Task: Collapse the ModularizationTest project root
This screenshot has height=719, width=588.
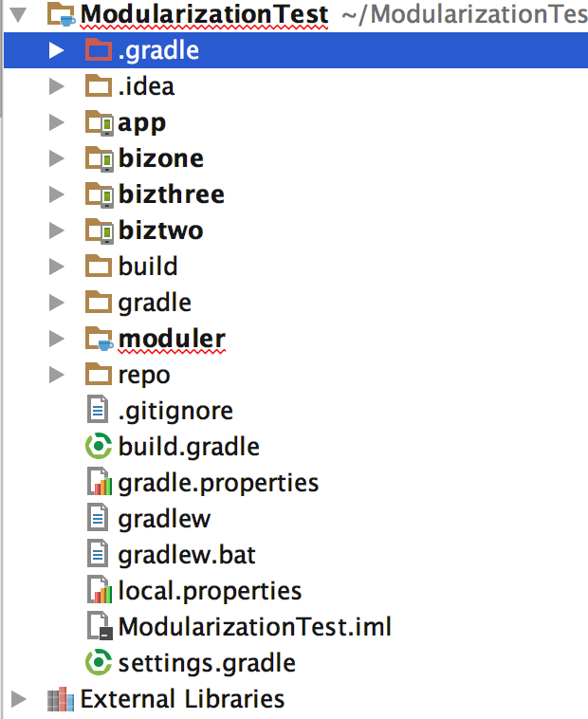Action: (x=18, y=14)
